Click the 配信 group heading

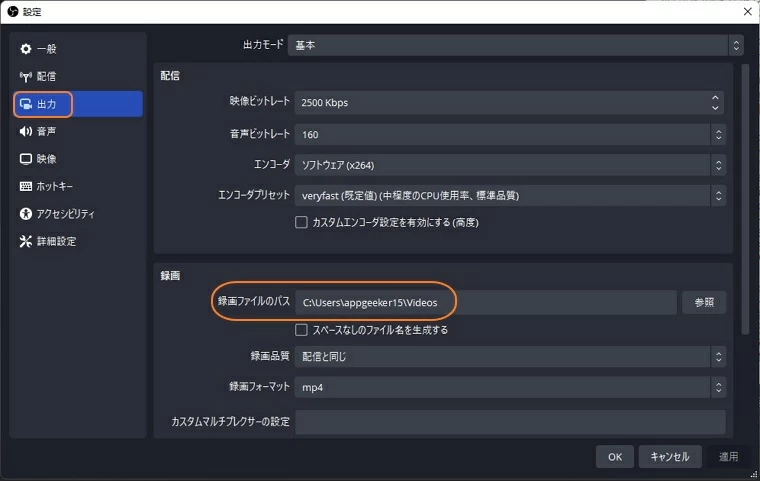pos(170,76)
